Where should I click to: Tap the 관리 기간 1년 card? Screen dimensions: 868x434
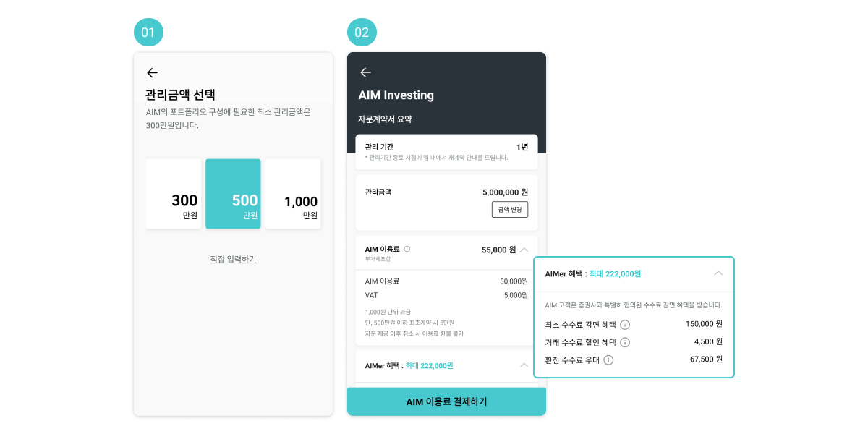(x=446, y=151)
